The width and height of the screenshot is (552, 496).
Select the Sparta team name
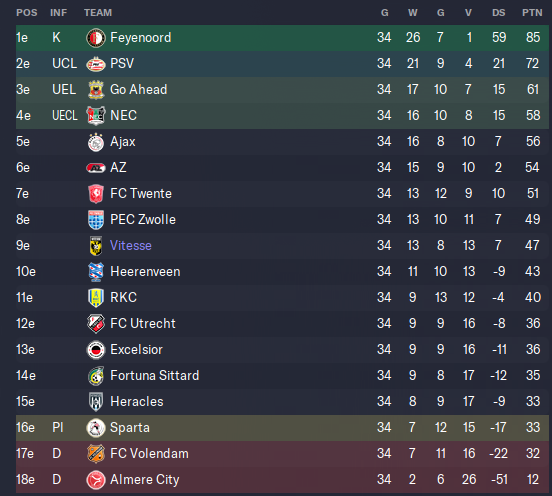130,427
